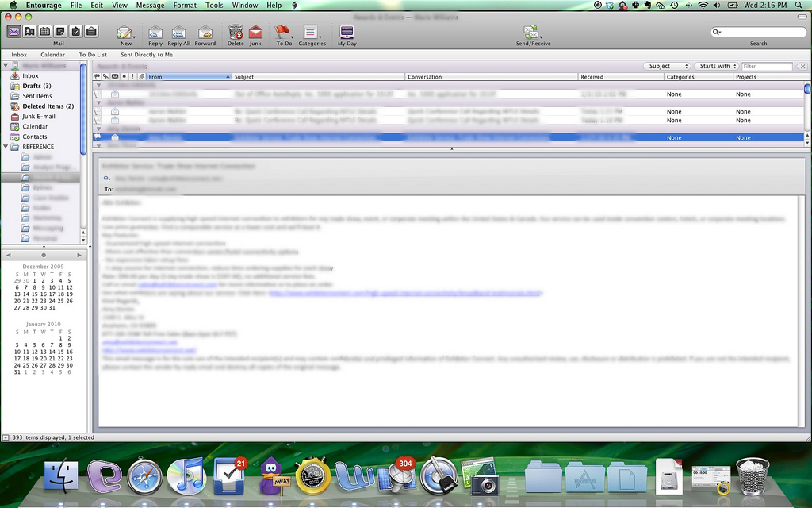The height and width of the screenshot is (508, 812).
Task: Open the Starts with filter popup
Action: [x=716, y=67]
